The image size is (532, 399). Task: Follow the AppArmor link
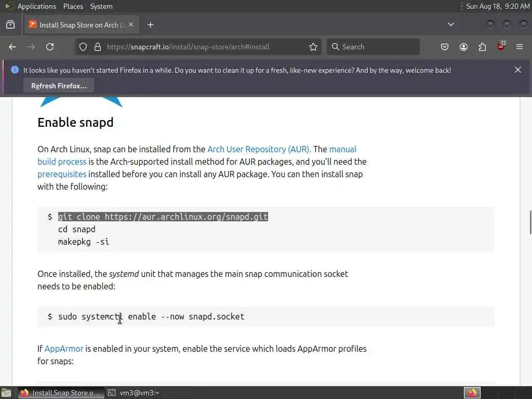[x=64, y=349]
